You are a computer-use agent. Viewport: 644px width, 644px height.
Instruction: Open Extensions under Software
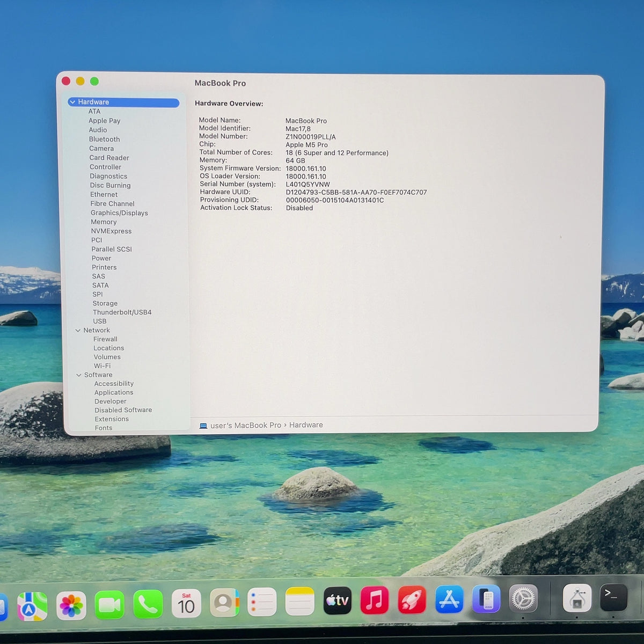click(x=112, y=419)
